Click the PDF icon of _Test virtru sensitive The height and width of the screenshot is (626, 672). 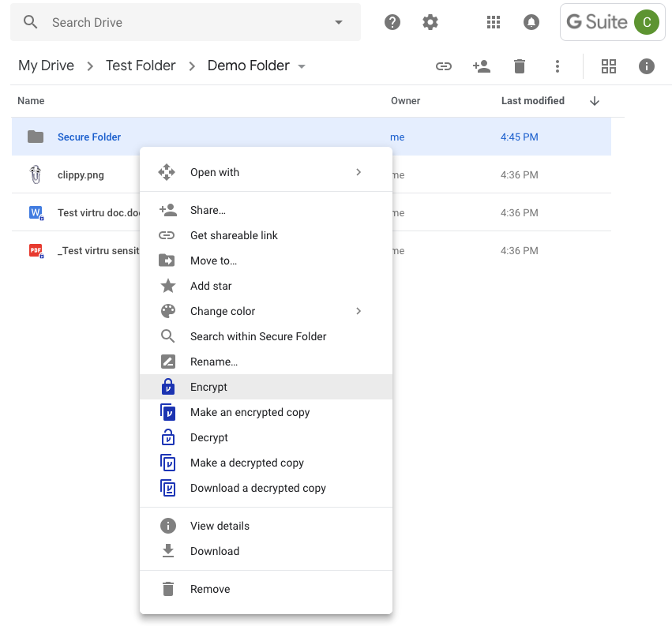coord(36,250)
